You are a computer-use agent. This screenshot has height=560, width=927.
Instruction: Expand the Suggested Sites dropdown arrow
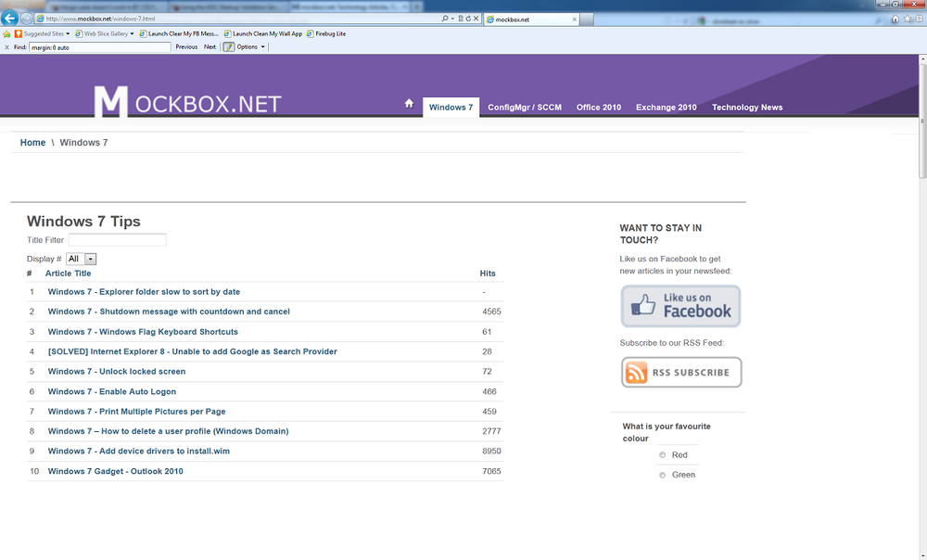[x=68, y=33]
